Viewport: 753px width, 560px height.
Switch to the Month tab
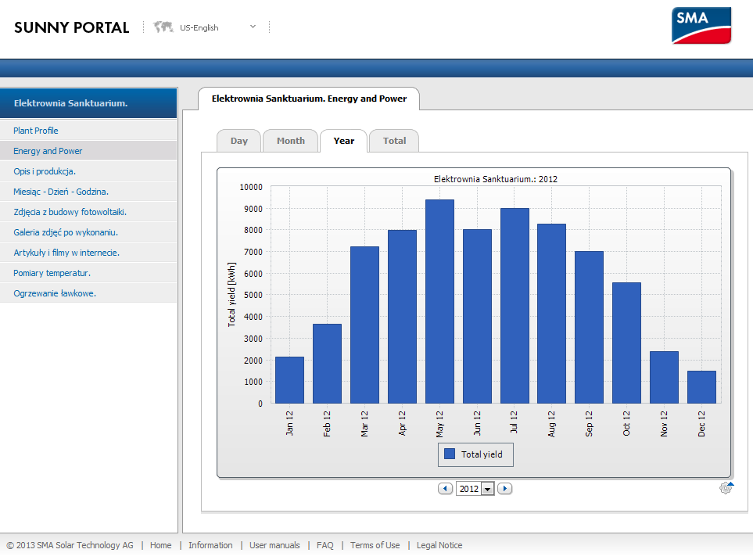tap(291, 141)
